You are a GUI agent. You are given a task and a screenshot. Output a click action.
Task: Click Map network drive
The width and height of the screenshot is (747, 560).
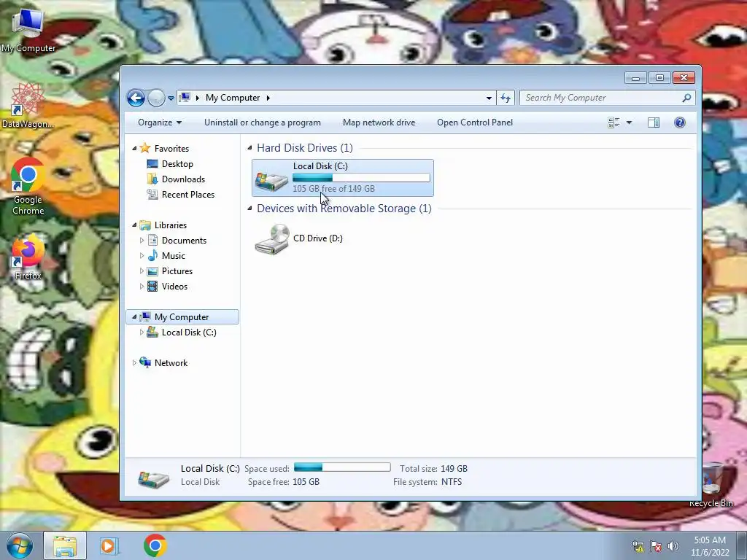point(379,122)
